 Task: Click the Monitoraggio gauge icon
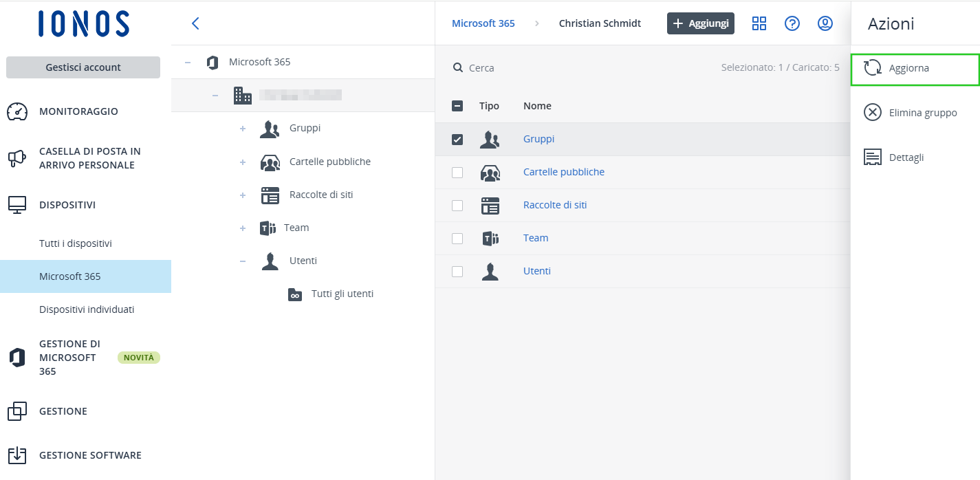coord(17,111)
